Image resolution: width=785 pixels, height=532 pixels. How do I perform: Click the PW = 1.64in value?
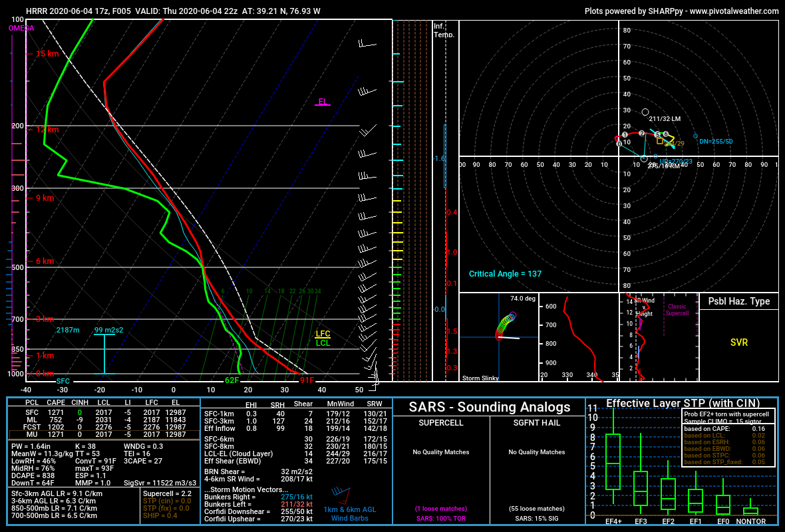point(31,446)
